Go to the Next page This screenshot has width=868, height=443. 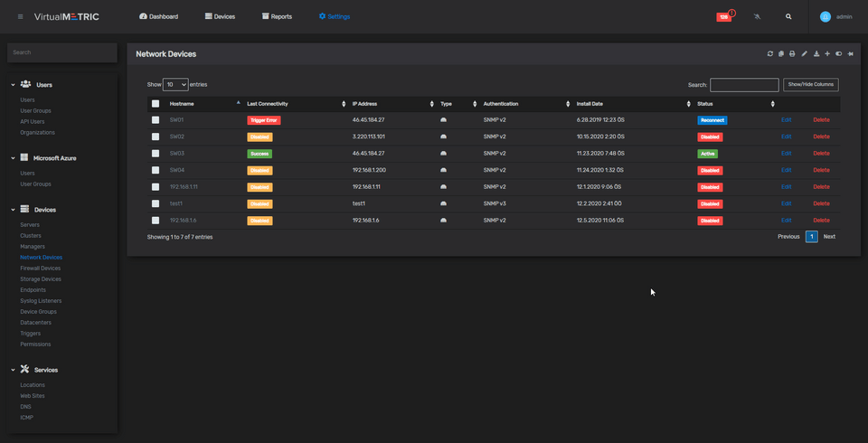click(x=829, y=237)
